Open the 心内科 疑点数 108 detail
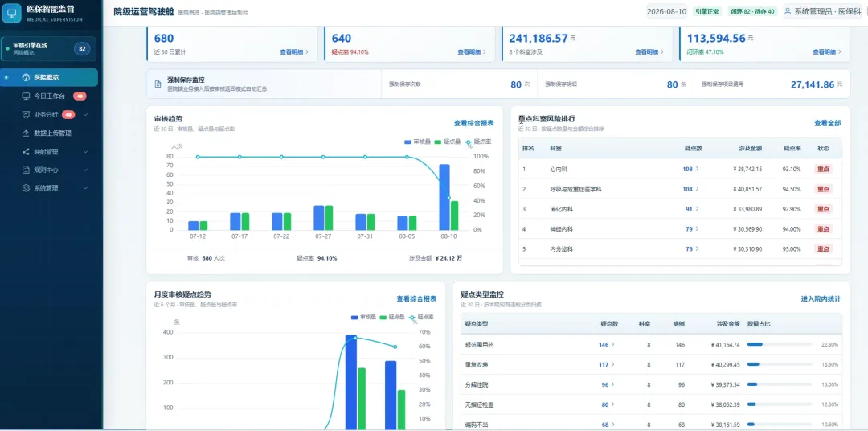 point(690,169)
